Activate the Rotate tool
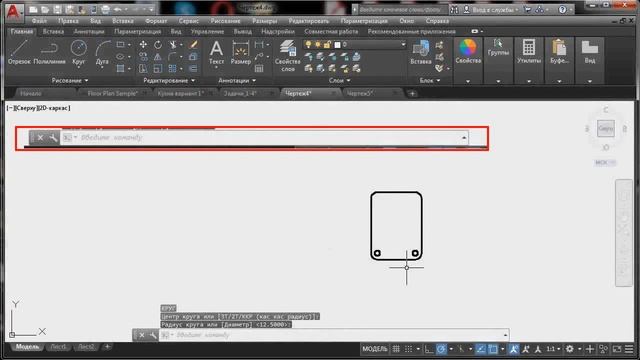The height and width of the screenshot is (360, 640). 158,44
